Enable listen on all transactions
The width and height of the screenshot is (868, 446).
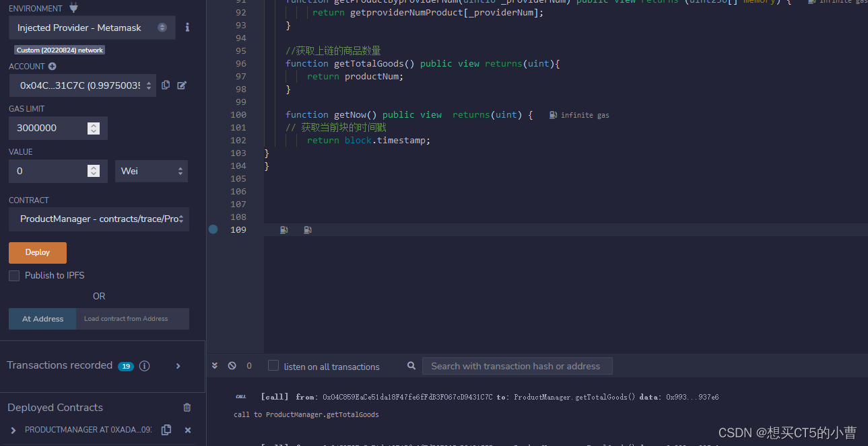pos(273,365)
